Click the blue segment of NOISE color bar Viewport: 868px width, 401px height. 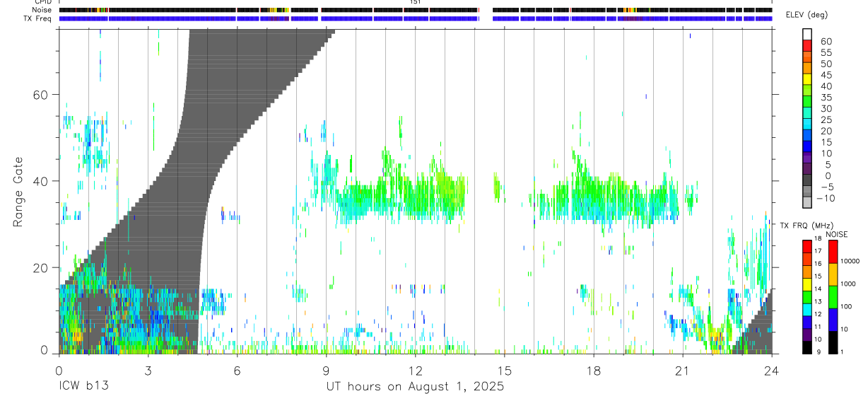click(833, 320)
